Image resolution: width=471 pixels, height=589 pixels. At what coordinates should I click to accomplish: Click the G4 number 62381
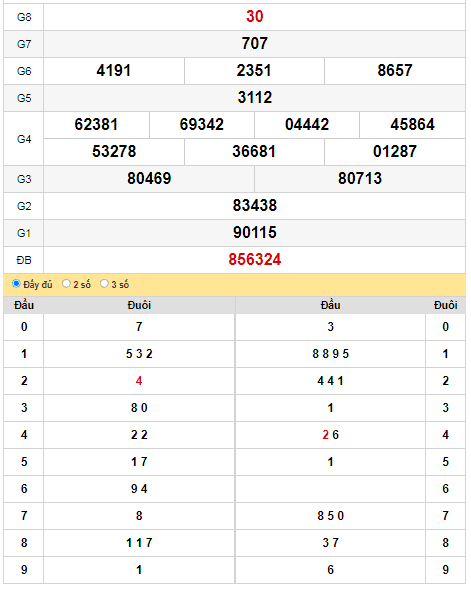click(96, 125)
